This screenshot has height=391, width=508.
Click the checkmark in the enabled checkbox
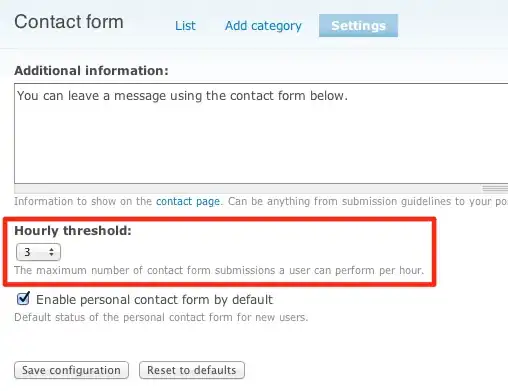pyautogui.click(x=23, y=298)
